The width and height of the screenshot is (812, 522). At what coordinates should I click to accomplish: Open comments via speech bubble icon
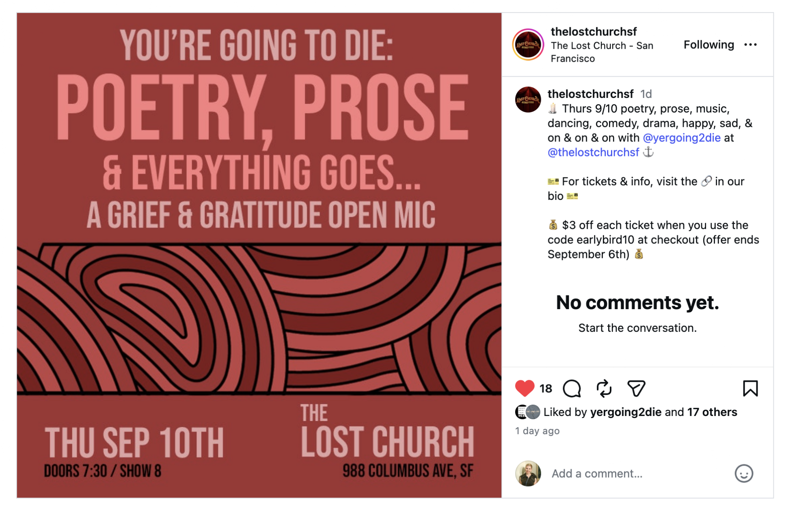pyautogui.click(x=572, y=388)
